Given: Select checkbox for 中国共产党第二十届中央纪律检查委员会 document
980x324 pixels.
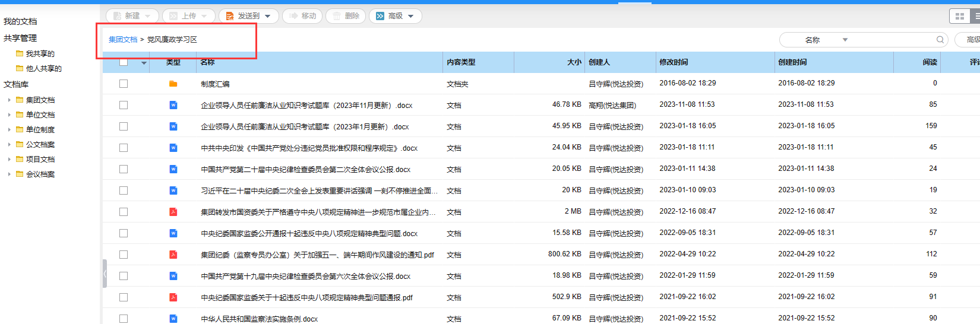Looking at the screenshot, I should (x=124, y=169).
